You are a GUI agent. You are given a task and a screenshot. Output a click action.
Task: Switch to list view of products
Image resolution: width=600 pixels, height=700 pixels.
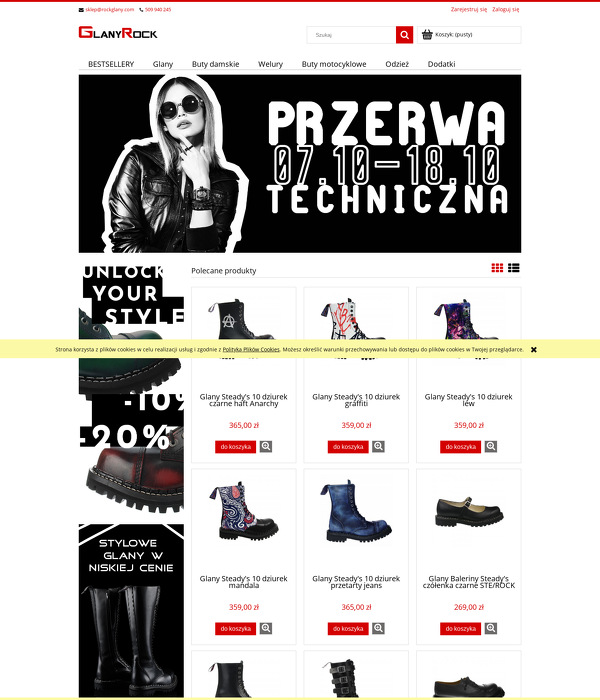point(513,267)
